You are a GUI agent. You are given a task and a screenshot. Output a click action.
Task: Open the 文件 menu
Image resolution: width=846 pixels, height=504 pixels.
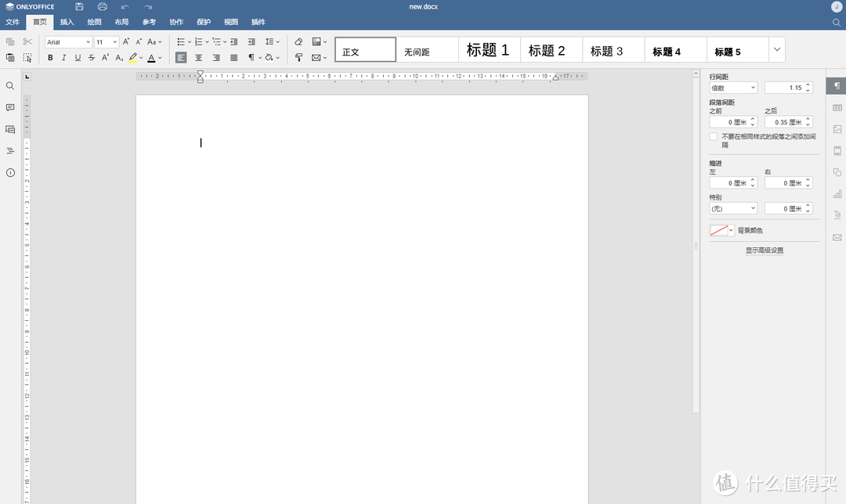[13, 22]
